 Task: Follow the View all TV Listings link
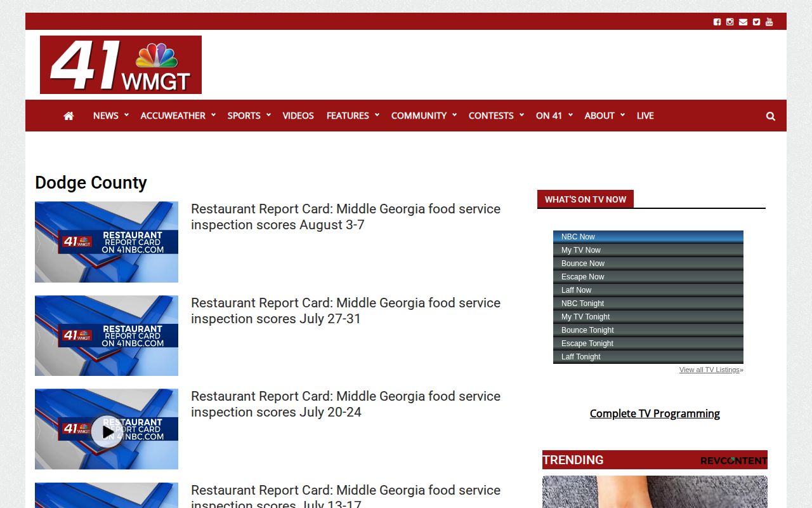[x=709, y=370]
